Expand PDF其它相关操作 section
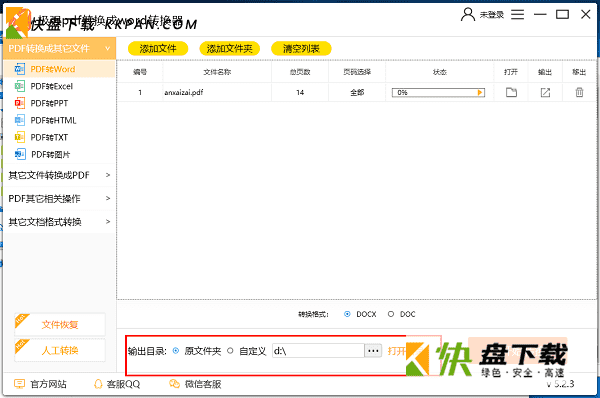 tap(59, 198)
